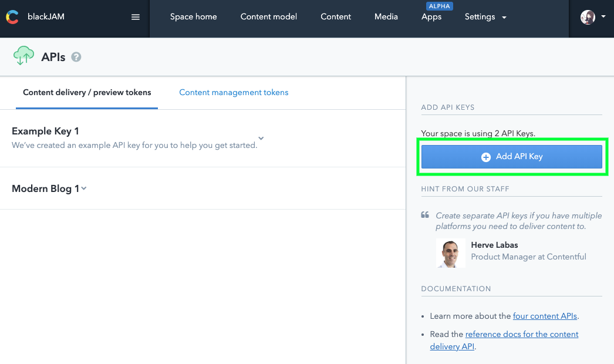
Task: Click the quotation mark icon in the staff hint
Action: coord(424,216)
